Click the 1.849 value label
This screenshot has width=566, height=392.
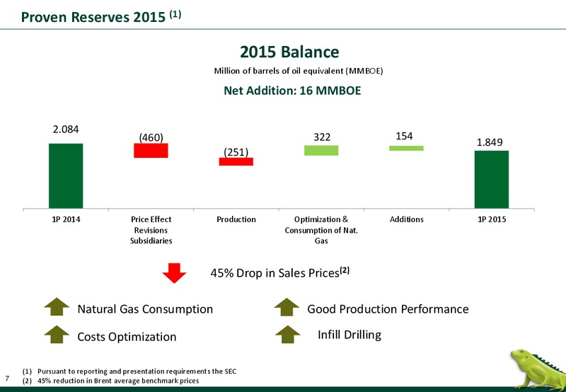[x=490, y=142]
